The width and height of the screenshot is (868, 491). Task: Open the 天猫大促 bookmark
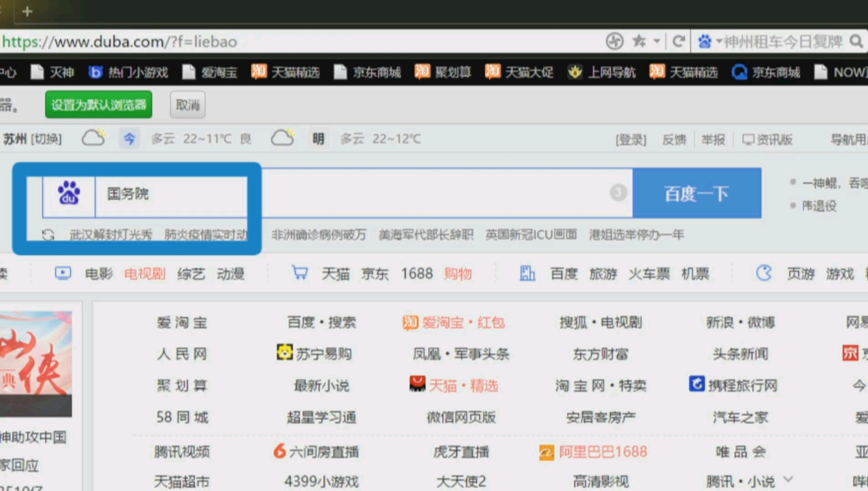tap(519, 72)
